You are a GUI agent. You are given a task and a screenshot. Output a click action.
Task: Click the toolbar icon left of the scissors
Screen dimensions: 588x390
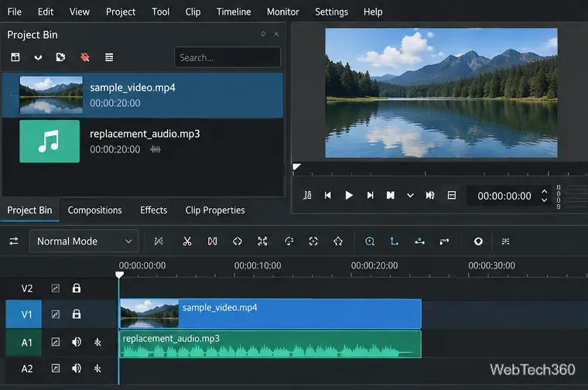[159, 241]
